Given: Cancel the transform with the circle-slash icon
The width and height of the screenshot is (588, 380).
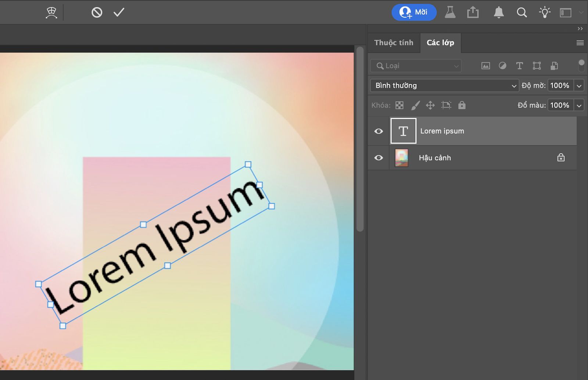Looking at the screenshot, I should click(x=97, y=13).
